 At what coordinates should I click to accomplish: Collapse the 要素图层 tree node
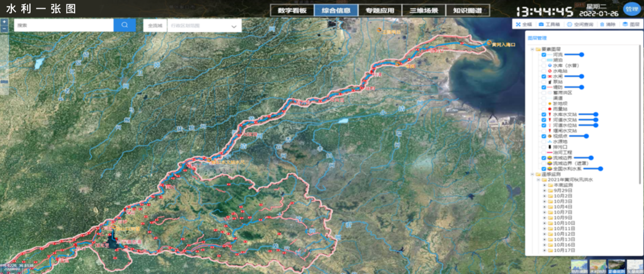pos(533,49)
